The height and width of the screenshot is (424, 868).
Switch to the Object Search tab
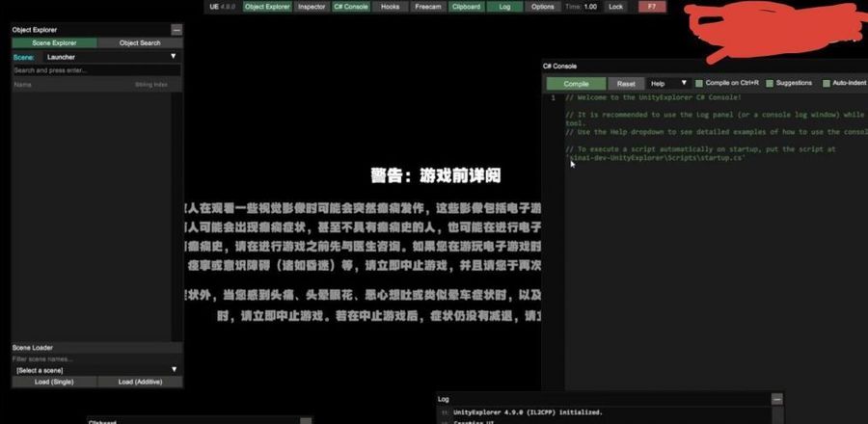[140, 43]
